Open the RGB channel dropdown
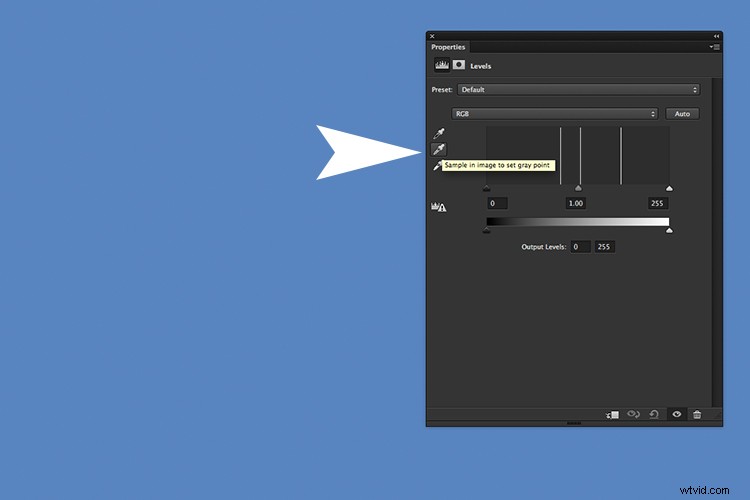 (555, 113)
